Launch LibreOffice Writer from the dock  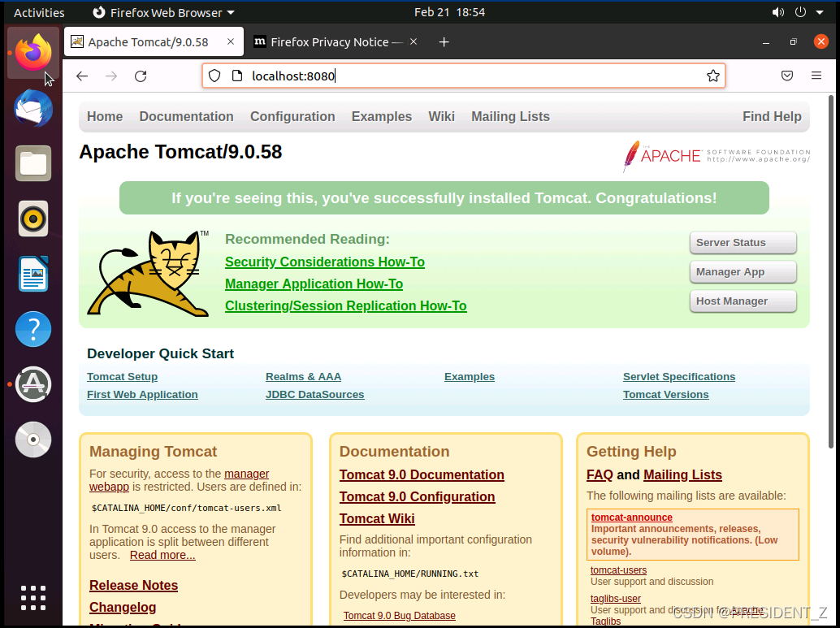coord(33,274)
